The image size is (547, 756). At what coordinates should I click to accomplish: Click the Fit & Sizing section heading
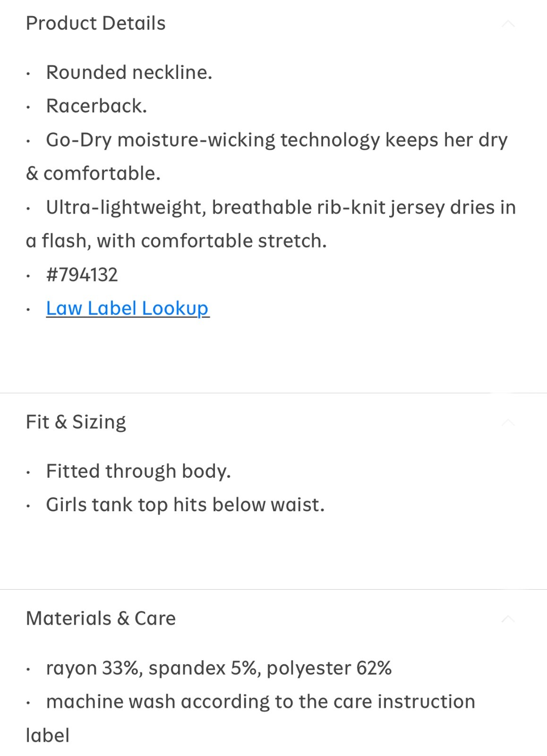(76, 422)
